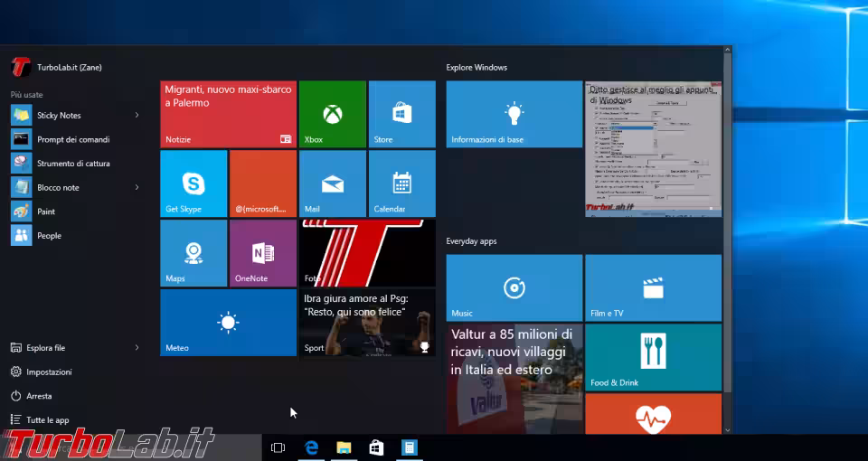The image size is (868, 461).
Task: Open the Film e TV tile
Action: tap(653, 287)
